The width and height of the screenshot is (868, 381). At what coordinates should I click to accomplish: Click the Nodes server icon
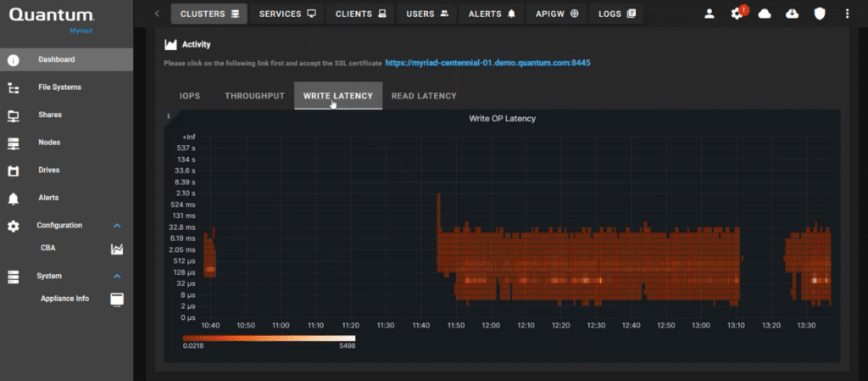coord(14,143)
